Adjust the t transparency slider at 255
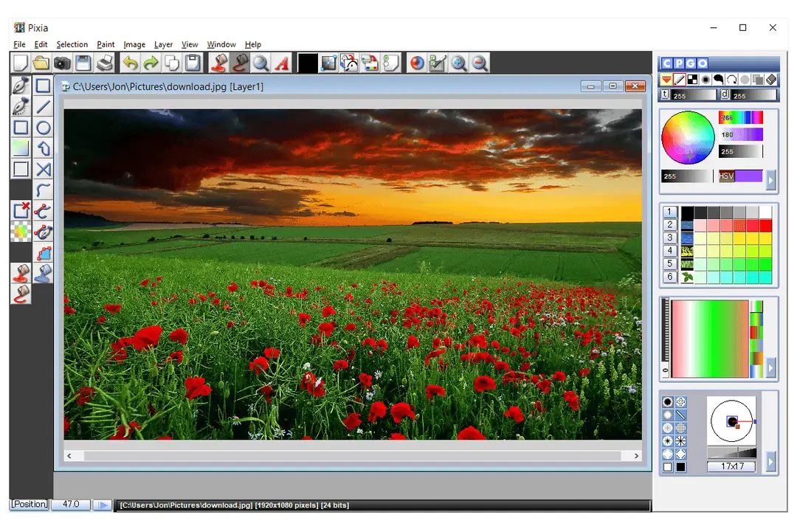This screenshot has width=797, height=532. [x=693, y=95]
